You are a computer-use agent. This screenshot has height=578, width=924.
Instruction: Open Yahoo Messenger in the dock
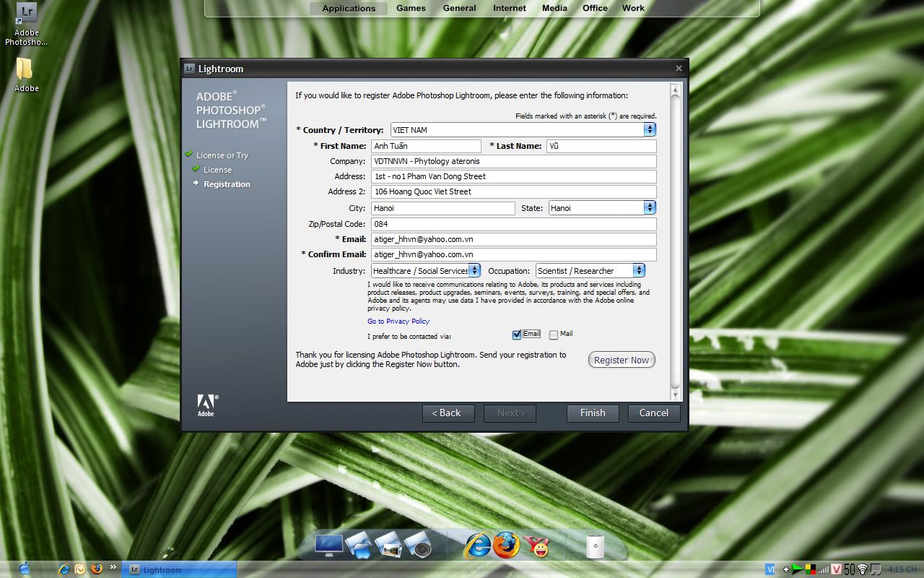click(536, 546)
